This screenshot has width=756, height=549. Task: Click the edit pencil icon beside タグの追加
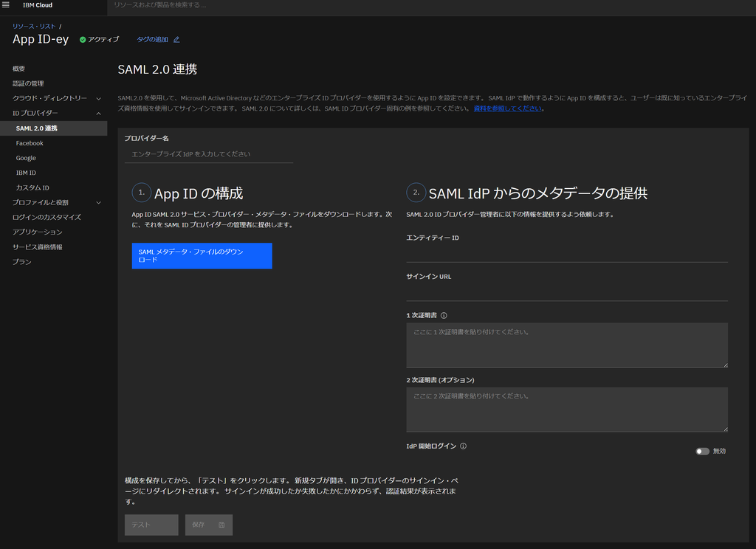tap(176, 40)
